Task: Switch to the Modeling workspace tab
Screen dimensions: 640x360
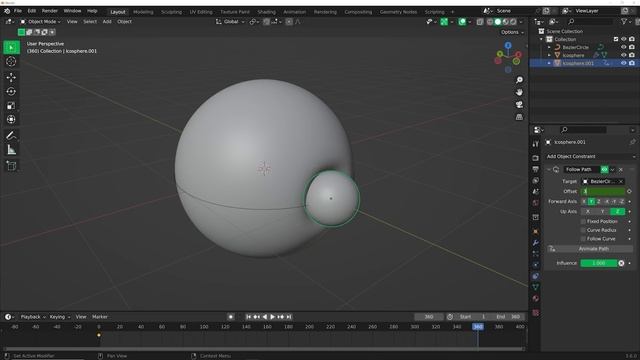Action: click(x=143, y=12)
